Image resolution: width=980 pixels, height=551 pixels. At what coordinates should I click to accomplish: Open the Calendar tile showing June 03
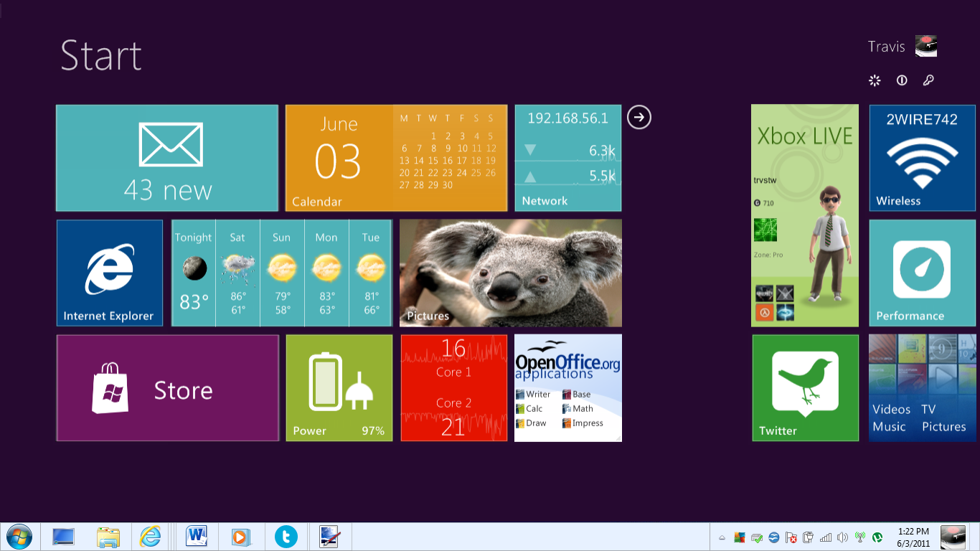tap(396, 158)
